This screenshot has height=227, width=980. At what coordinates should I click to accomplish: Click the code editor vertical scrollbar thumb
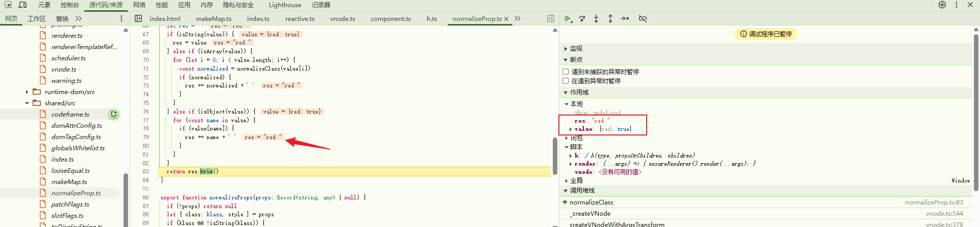(x=555, y=156)
